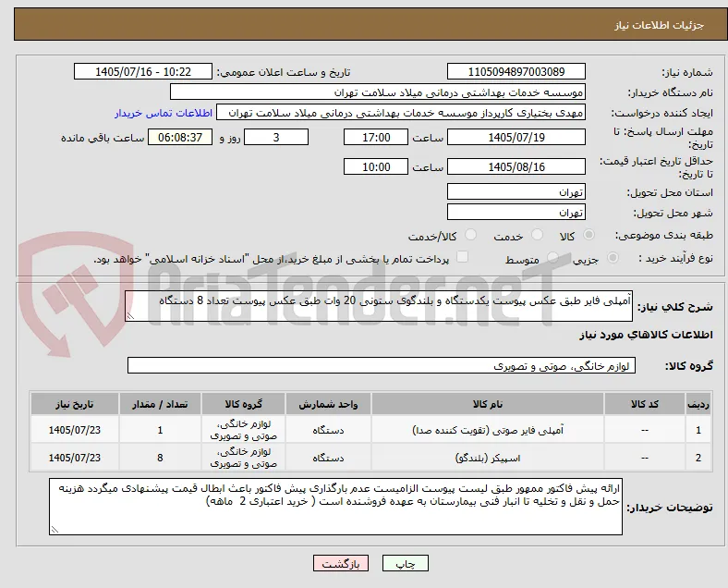Click the گروه کالا field لوازم خانگی، صوتی و تصویری
This screenshot has height=588, width=728.
(x=382, y=365)
